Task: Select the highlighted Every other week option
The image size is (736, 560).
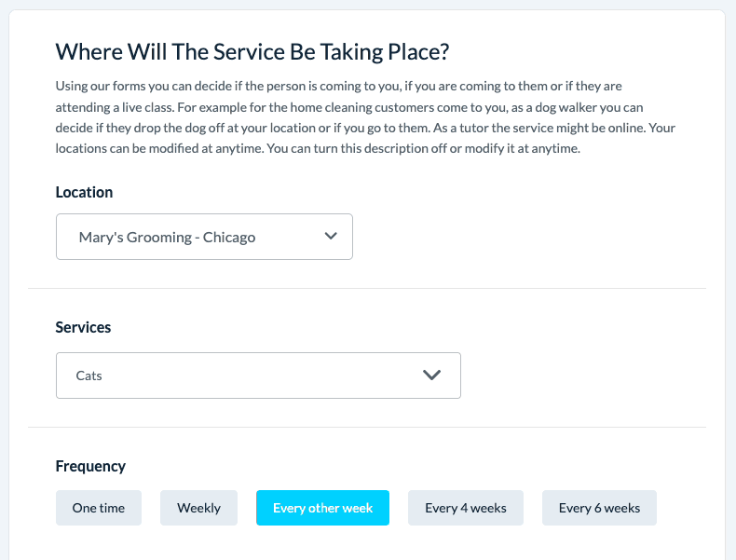Action: coord(322,508)
